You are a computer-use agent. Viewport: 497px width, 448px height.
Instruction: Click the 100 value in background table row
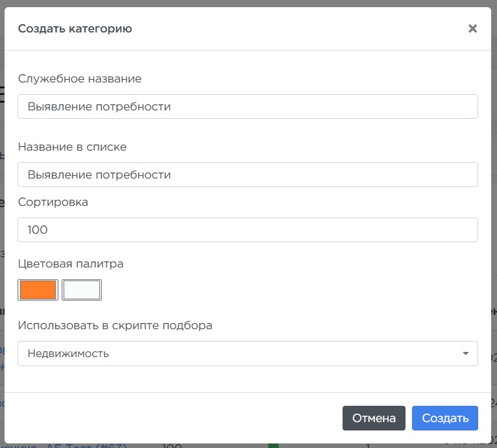click(x=171, y=445)
